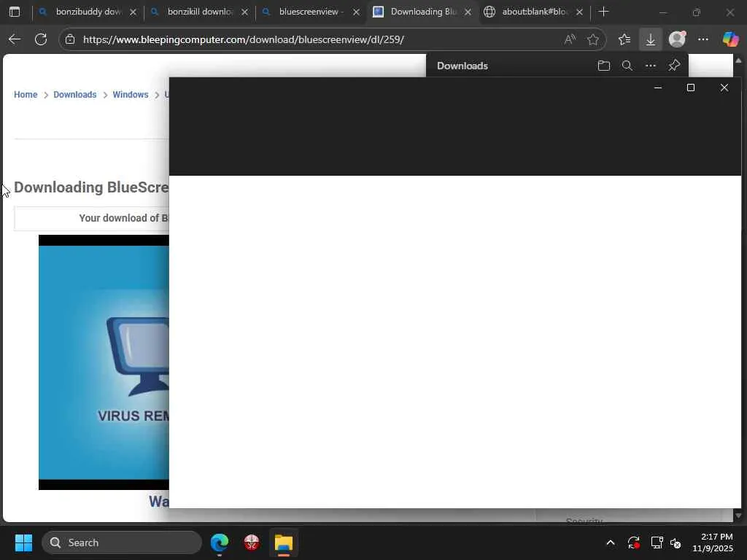747x560 pixels.
Task: Open more options in Downloads panel
Action: pos(650,66)
